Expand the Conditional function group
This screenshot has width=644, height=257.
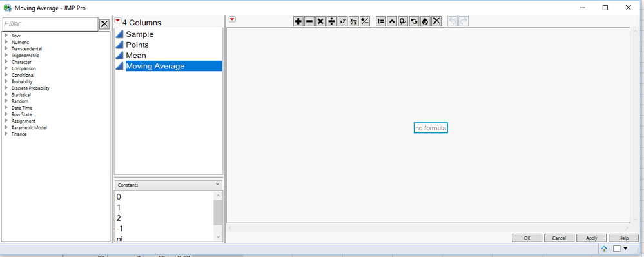coord(6,76)
